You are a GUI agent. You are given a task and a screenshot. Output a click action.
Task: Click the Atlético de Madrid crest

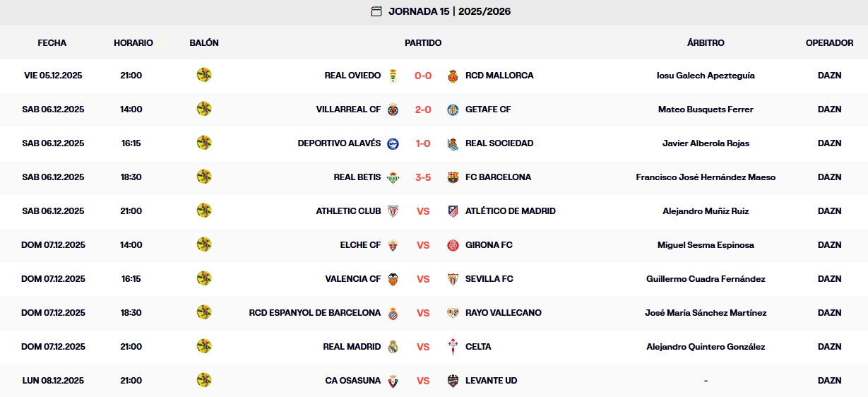tap(453, 211)
